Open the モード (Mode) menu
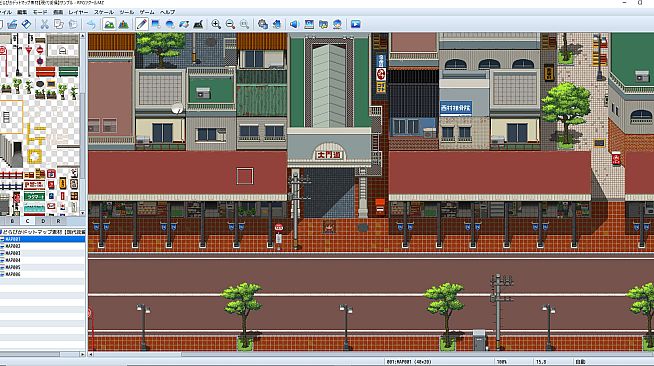 (x=40, y=12)
